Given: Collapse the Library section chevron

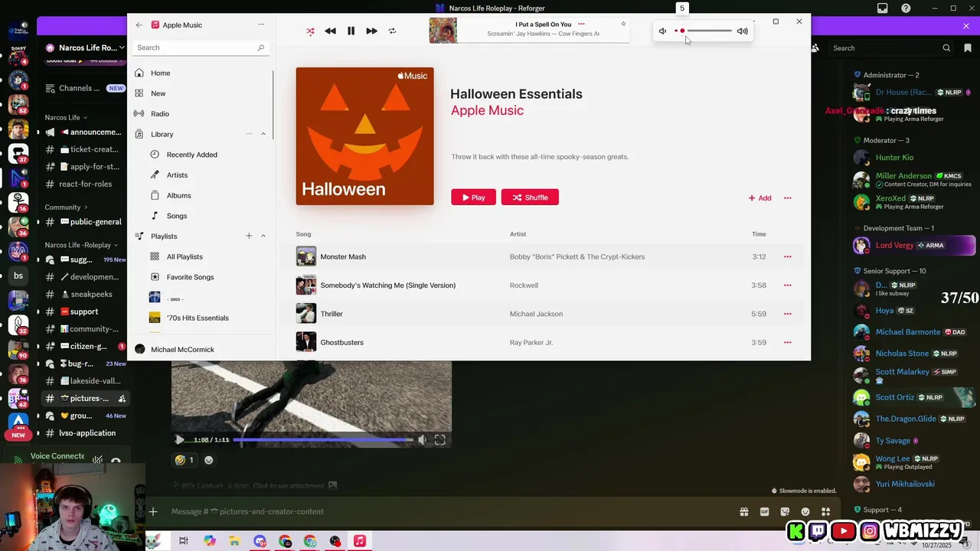Looking at the screenshot, I should point(263,134).
